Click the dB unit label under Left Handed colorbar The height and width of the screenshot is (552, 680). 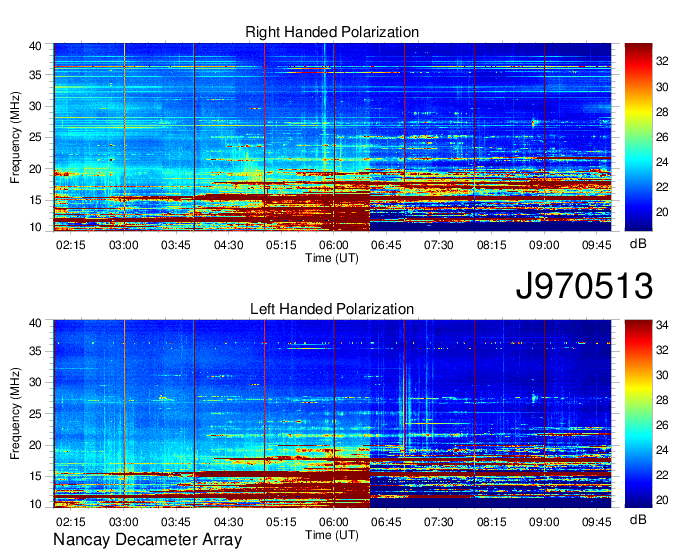pyautogui.click(x=638, y=520)
